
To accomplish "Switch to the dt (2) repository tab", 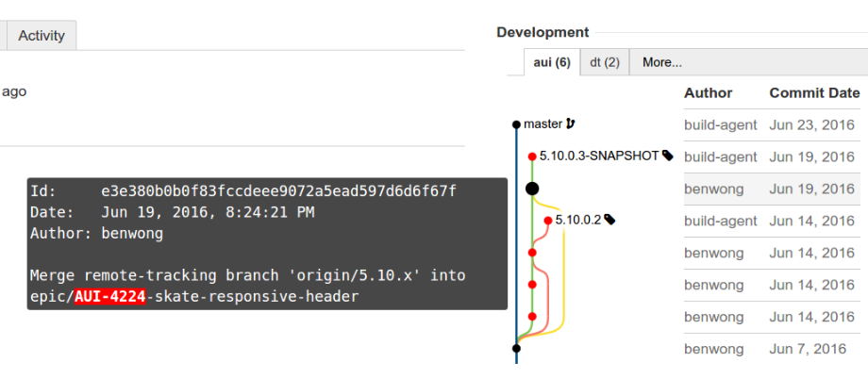I will [x=605, y=62].
